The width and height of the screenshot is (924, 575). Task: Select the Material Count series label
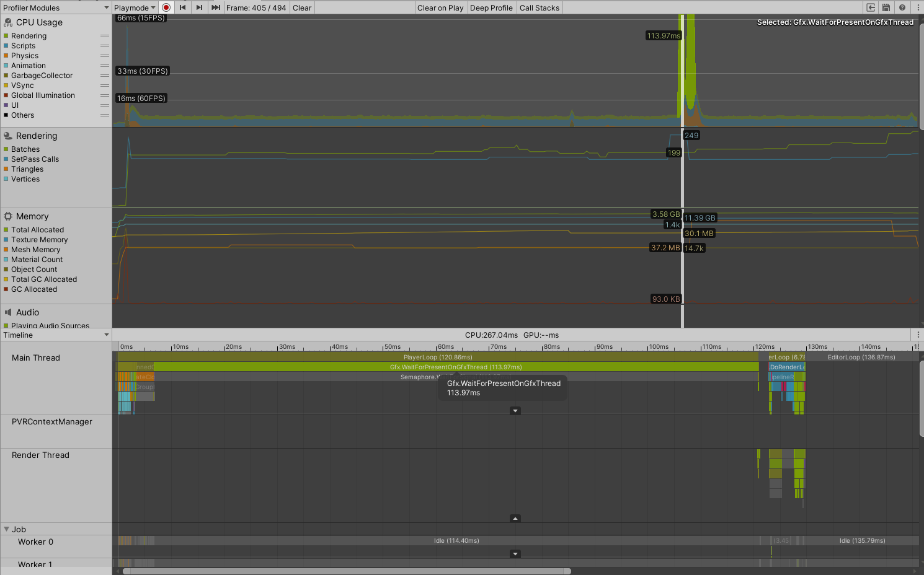click(x=37, y=260)
